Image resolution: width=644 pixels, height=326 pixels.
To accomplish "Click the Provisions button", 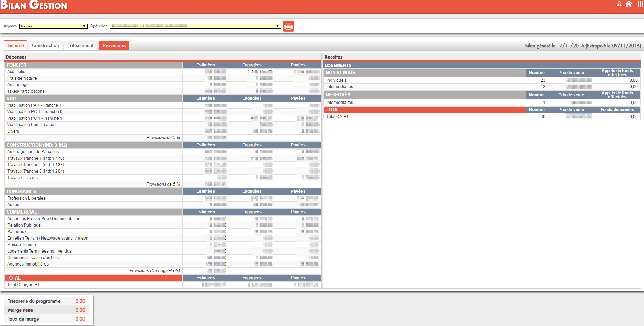I will point(114,46).
